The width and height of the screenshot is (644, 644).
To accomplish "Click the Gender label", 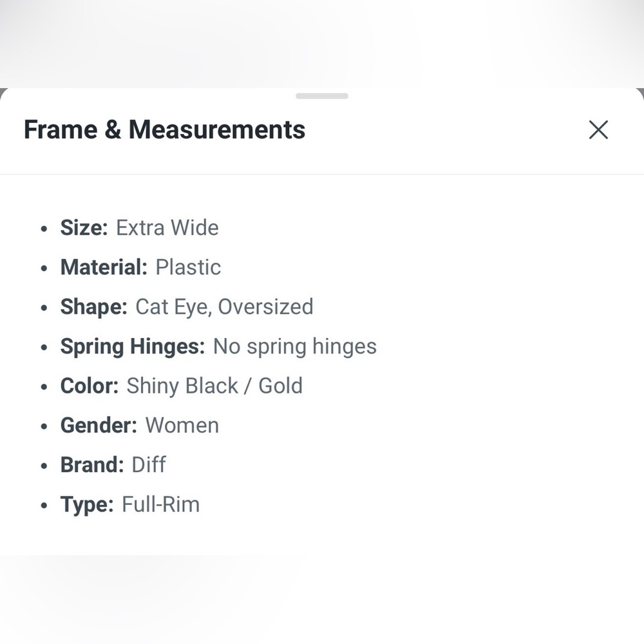I will [x=99, y=425].
